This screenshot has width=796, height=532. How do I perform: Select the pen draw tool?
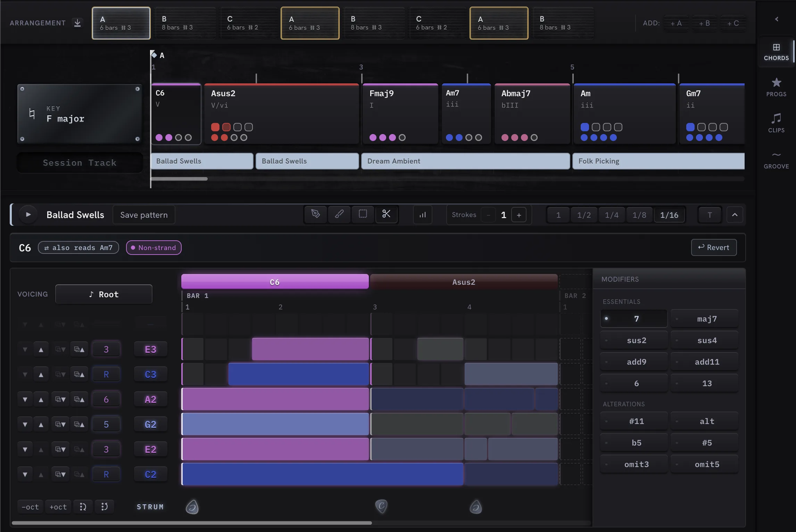pos(315,214)
